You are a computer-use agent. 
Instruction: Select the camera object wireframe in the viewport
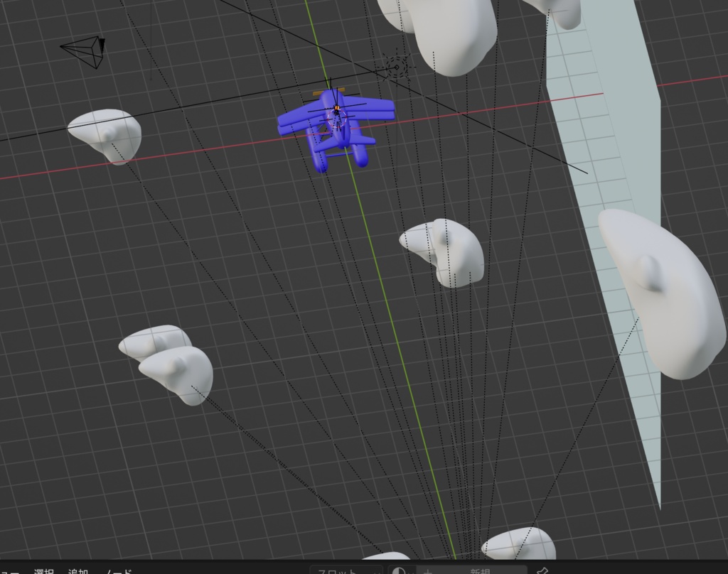click(x=84, y=52)
